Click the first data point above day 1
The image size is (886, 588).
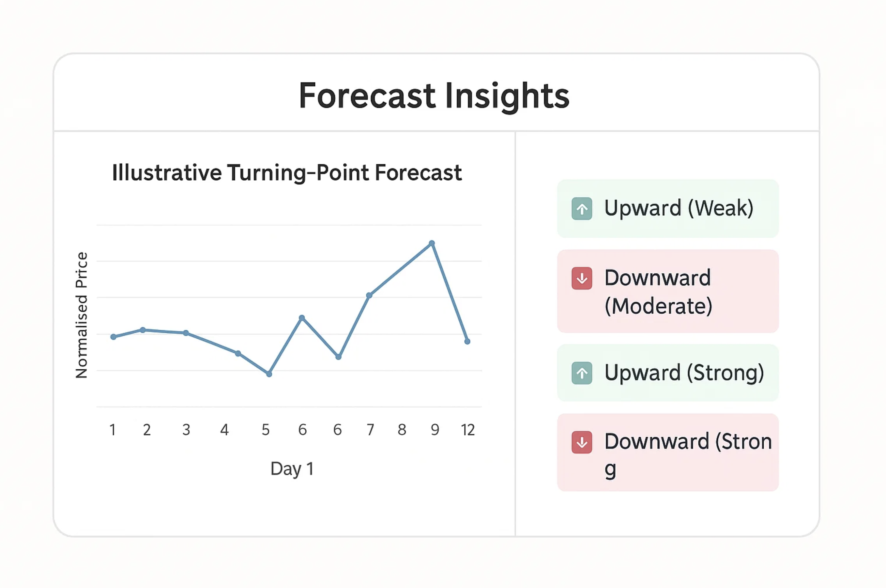113,337
